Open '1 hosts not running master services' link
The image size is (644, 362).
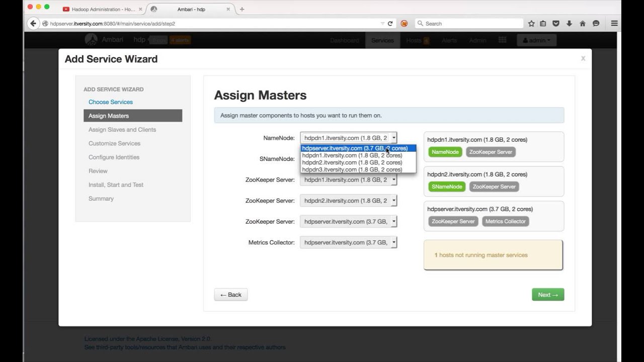click(x=481, y=255)
